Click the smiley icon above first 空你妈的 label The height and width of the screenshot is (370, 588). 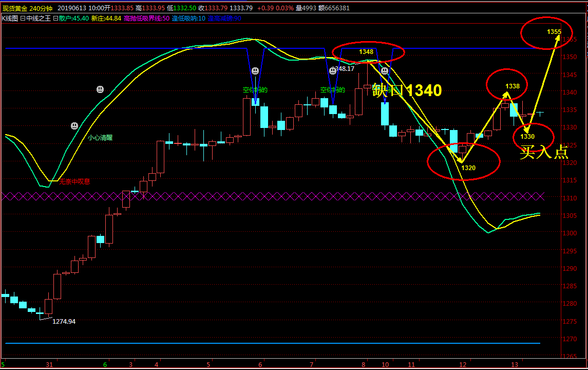[255, 70]
